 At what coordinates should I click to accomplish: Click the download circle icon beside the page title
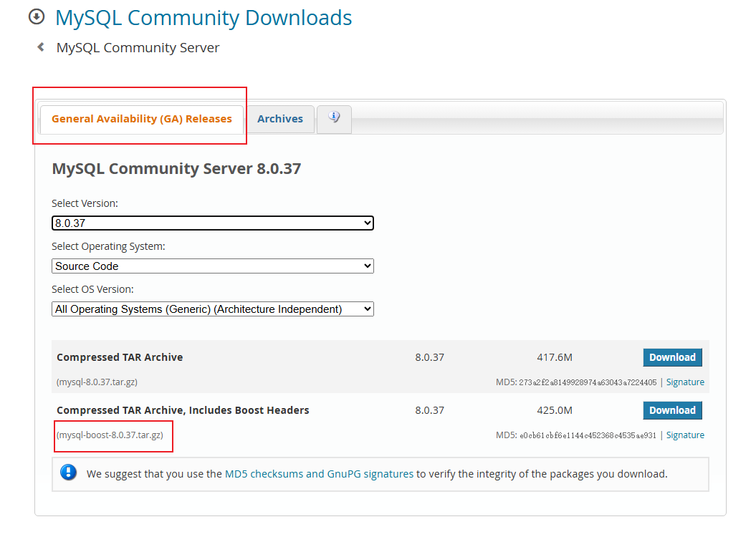point(37,16)
